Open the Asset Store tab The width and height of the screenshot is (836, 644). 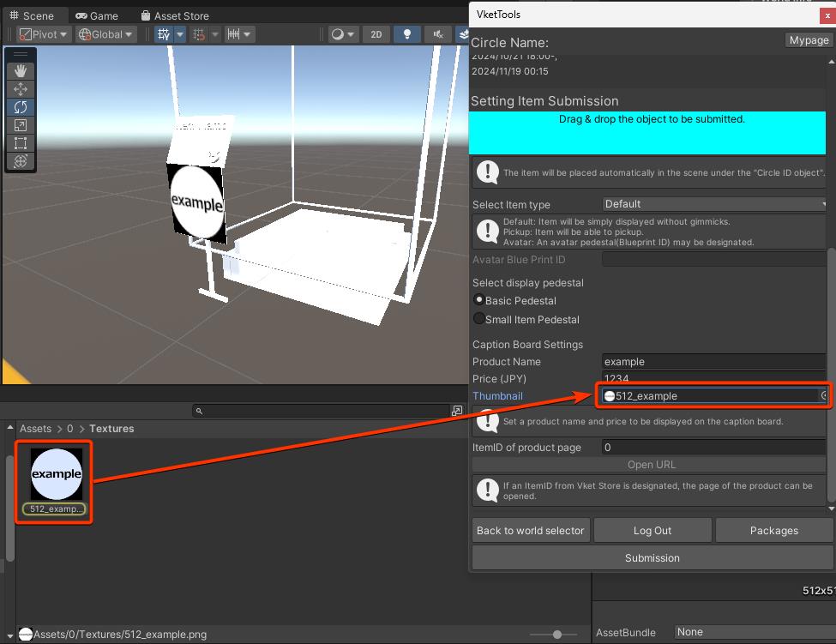coord(174,15)
